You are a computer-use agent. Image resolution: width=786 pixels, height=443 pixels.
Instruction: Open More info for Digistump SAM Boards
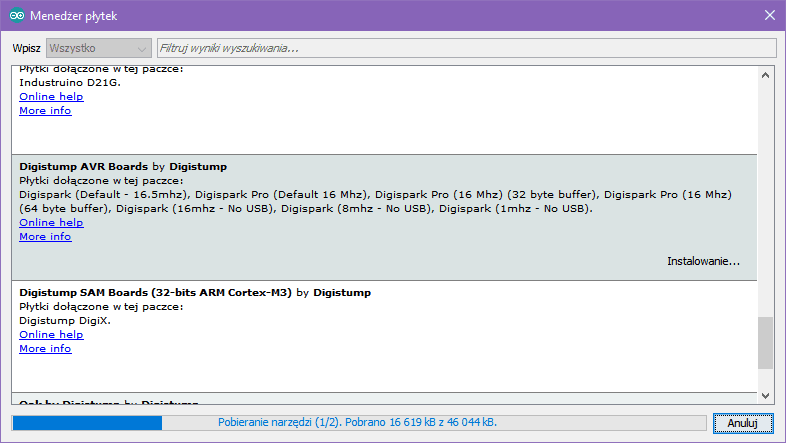tap(45, 349)
